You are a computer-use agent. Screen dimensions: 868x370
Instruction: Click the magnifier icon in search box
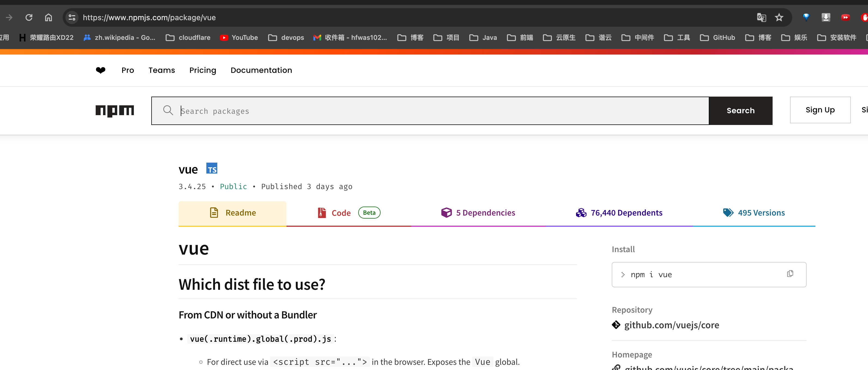pyautogui.click(x=168, y=110)
